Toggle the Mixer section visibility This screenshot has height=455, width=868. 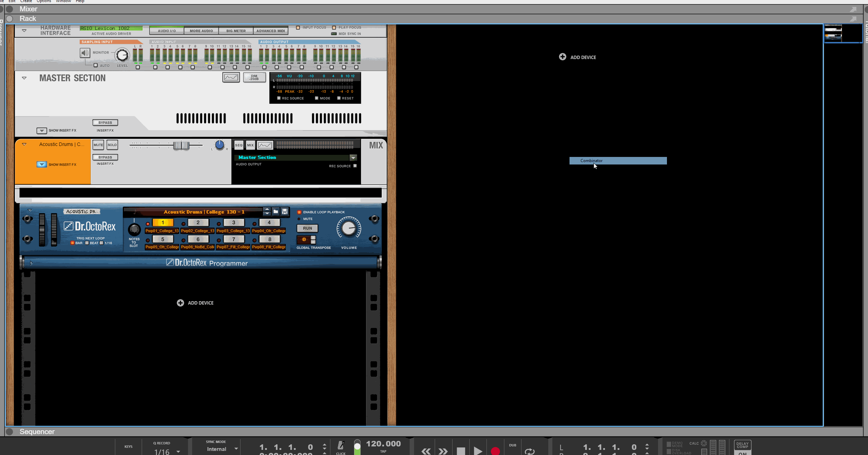[10, 9]
